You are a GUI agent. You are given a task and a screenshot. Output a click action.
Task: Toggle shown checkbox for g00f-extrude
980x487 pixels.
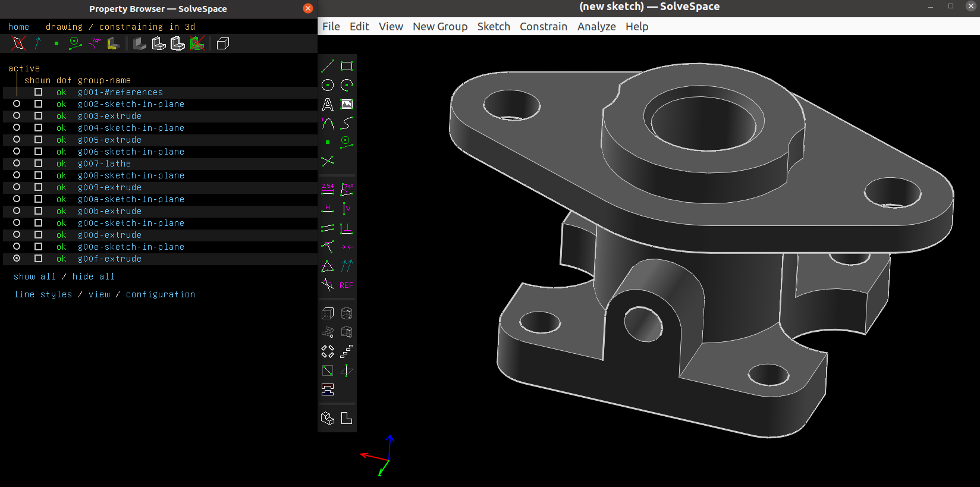[x=38, y=259]
